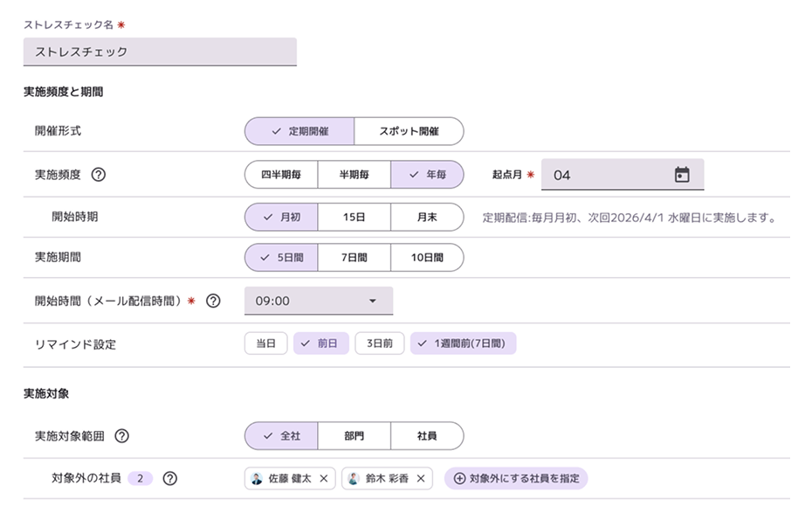
Task: Remove 鈴木 彩香 from excluded employees
Action: click(421, 479)
